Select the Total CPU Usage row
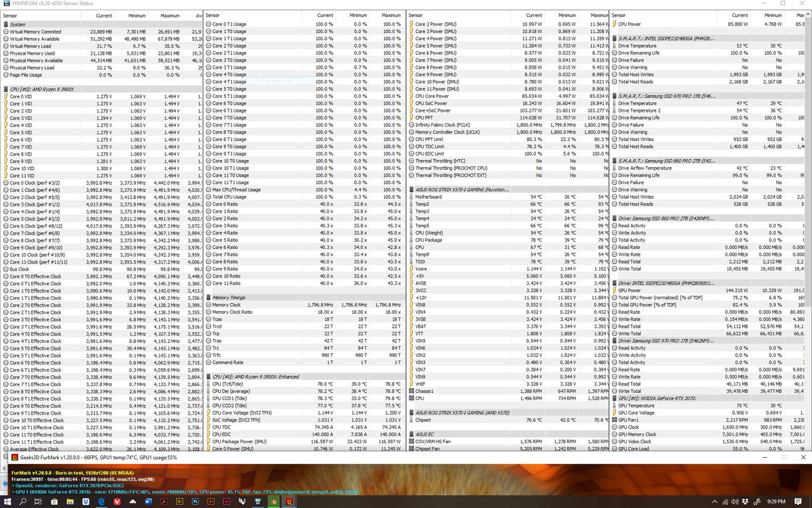The width and height of the screenshot is (812, 508). tap(304, 197)
